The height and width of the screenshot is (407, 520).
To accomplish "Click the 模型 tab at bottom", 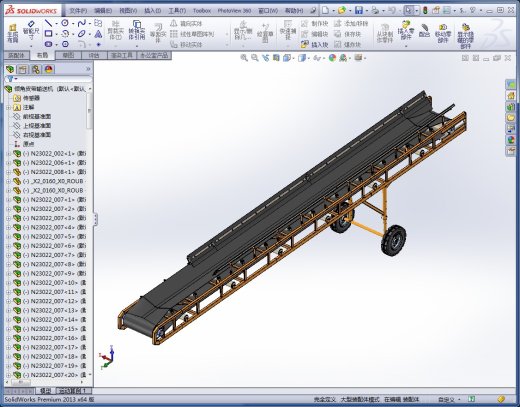I will (45, 391).
